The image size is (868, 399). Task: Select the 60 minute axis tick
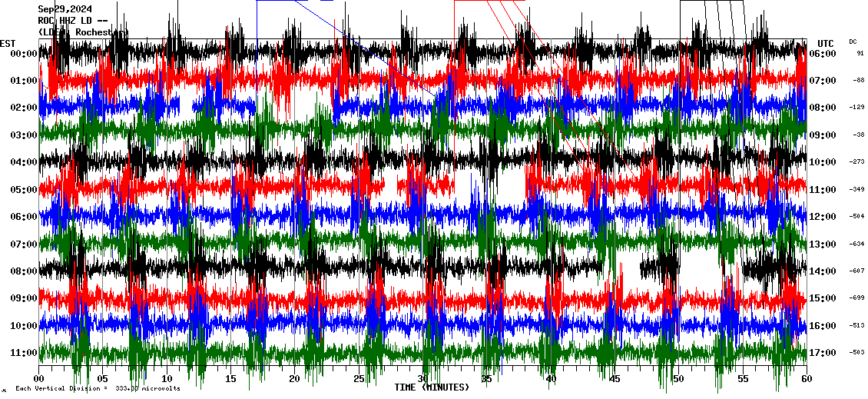(807, 379)
